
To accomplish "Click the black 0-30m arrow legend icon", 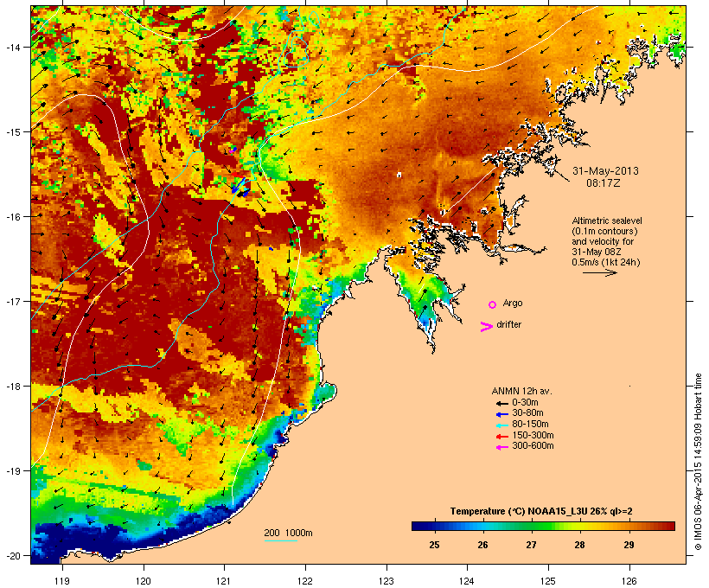I will 502,404.
